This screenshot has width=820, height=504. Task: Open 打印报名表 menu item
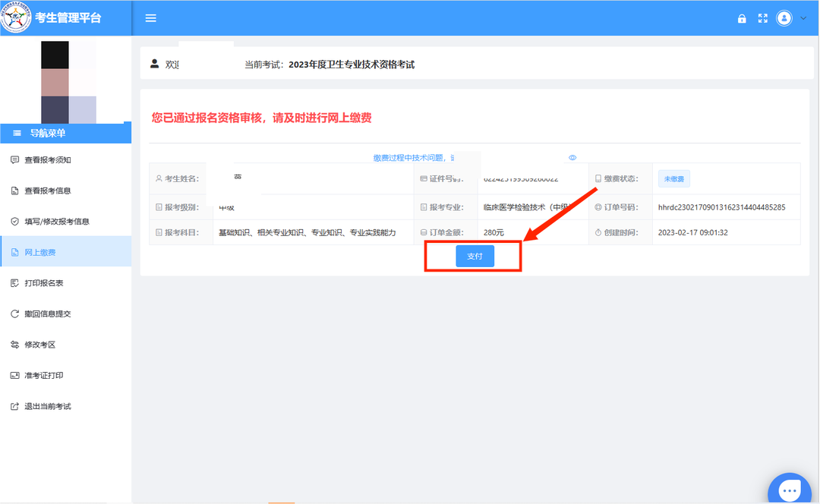click(x=43, y=283)
